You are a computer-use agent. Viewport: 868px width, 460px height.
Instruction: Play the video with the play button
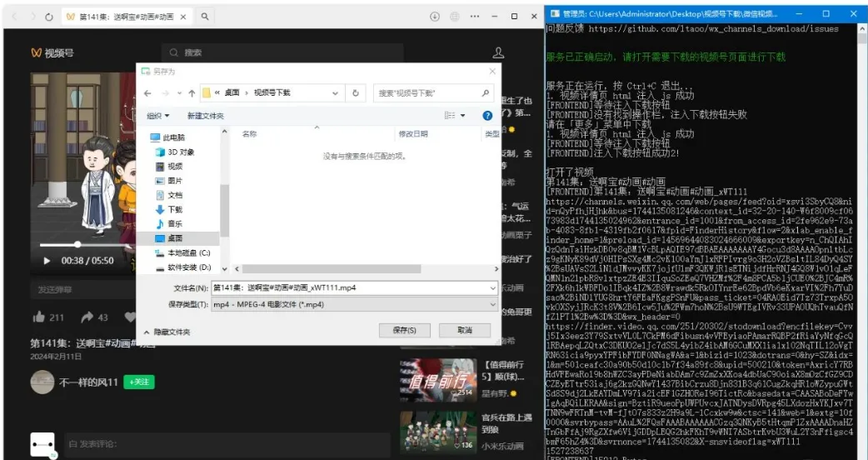pyautogui.click(x=47, y=261)
